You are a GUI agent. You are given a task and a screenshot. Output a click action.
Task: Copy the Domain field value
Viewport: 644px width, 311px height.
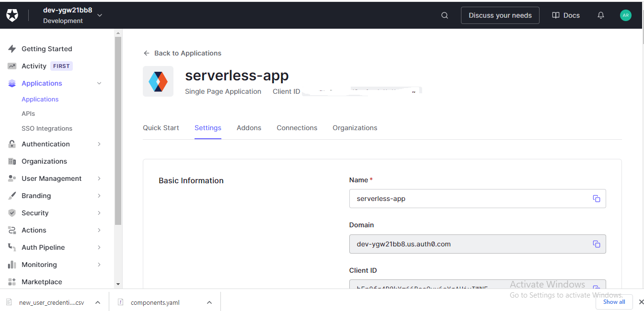(597, 244)
